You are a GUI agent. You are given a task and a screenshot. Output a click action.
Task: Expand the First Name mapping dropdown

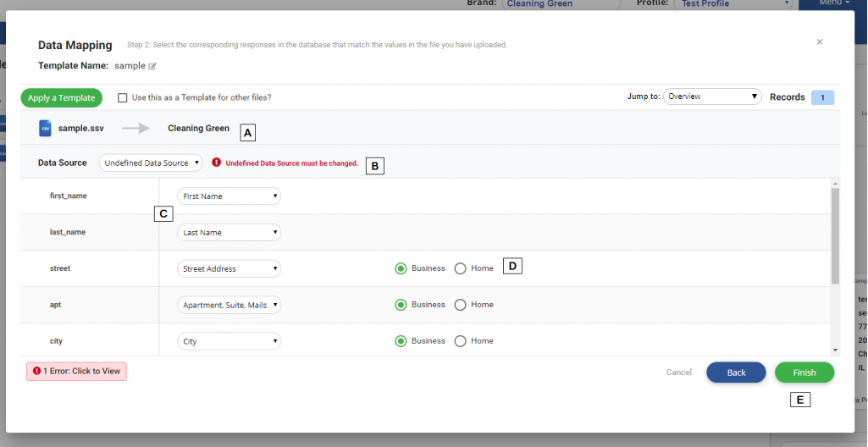229,196
